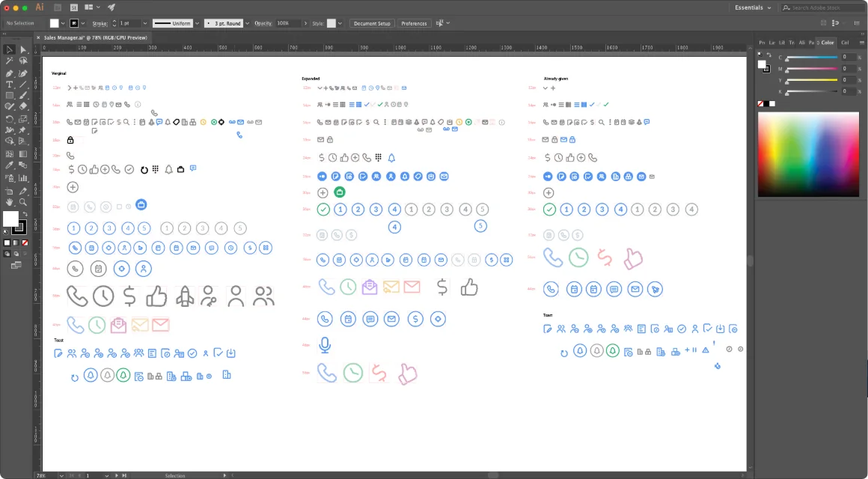
Task: Choose the Magic Wand tool
Action: pyautogui.click(x=10, y=61)
